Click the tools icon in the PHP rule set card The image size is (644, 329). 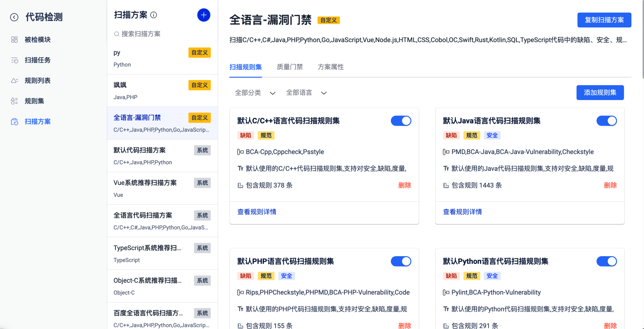click(240, 292)
